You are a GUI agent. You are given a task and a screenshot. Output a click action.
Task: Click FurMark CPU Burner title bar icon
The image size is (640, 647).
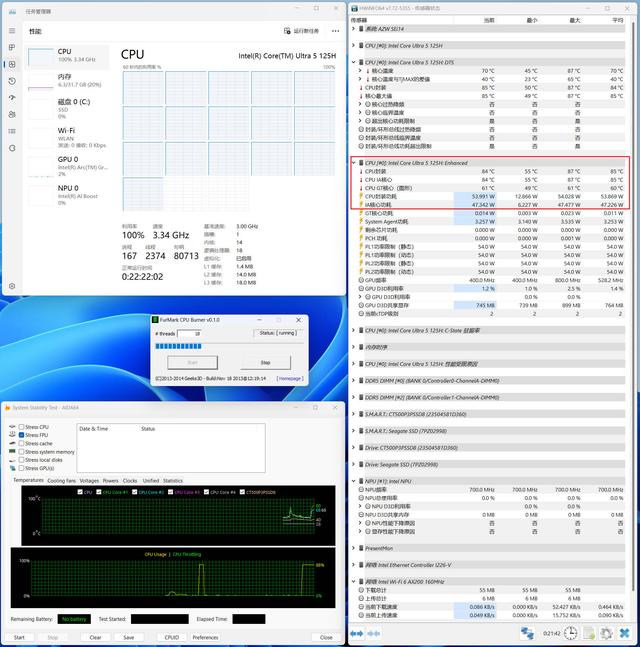tap(156, 320)
